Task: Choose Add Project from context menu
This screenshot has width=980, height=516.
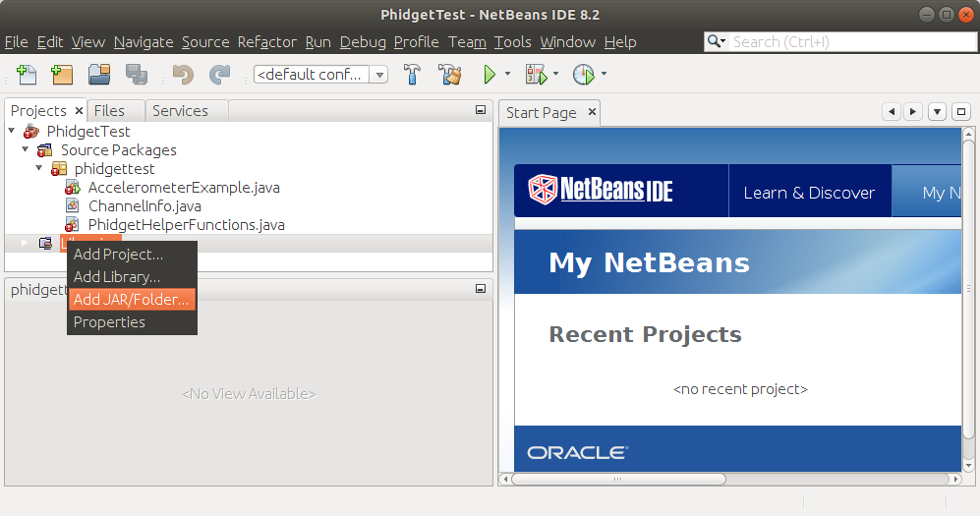Action: 132,255
